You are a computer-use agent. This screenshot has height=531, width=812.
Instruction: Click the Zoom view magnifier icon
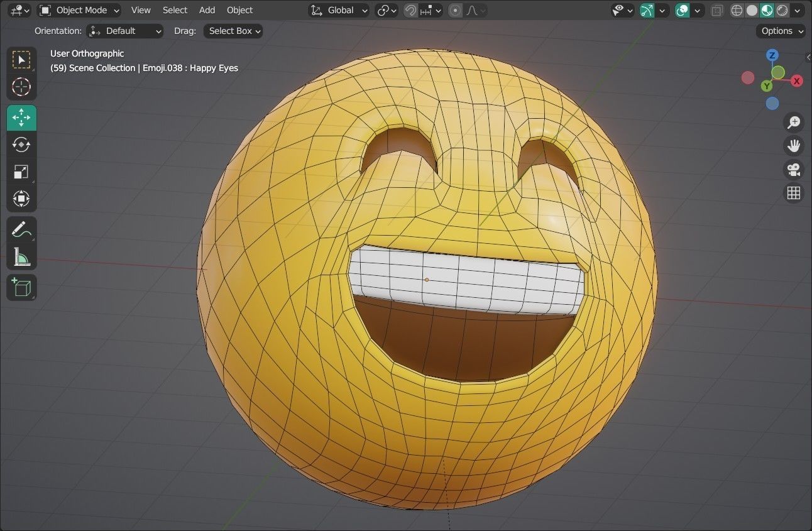(x=794, y=122)
